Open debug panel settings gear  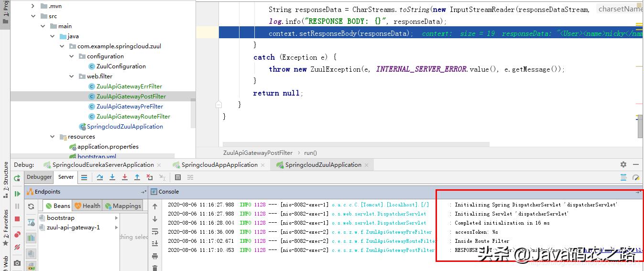click(x=623, y=164)
